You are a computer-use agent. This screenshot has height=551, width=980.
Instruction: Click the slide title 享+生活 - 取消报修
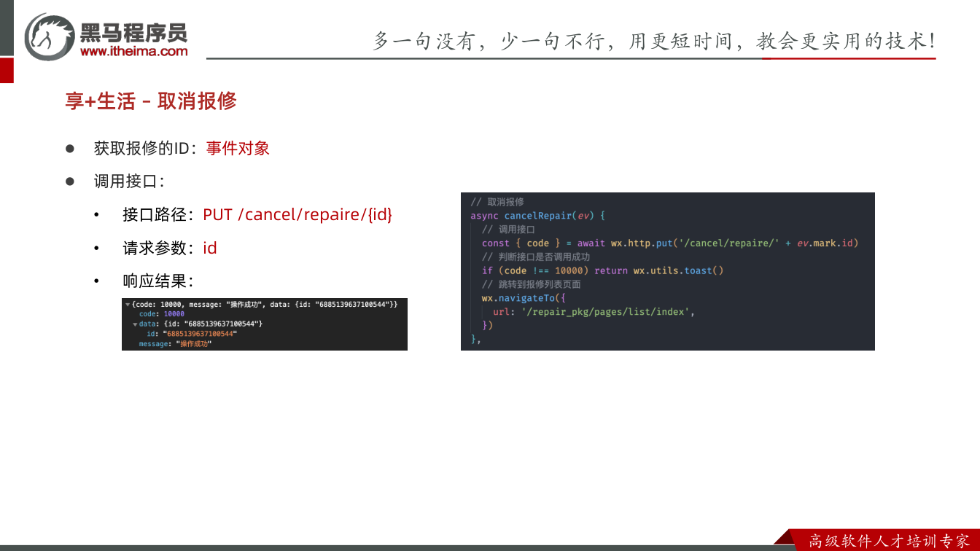151,101
